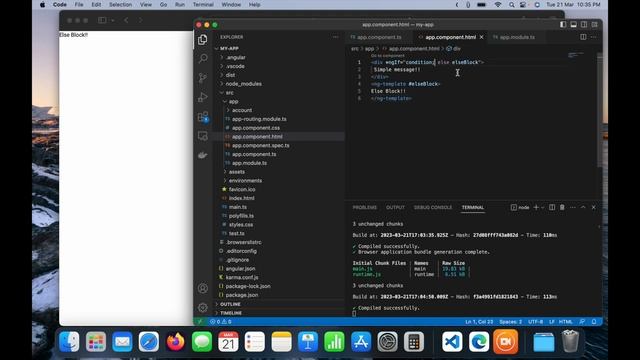The width and height of the screenshot is (640, 360).
Task: Open the Terminal menu in menu bar
Action: pyautogui.click(x=203, y=4)
